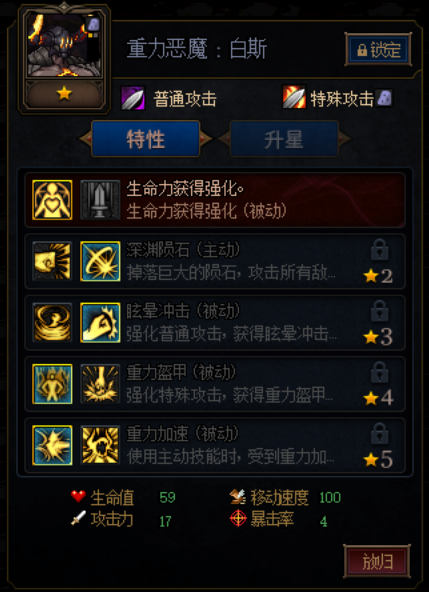Click the padlock on 深渊陨石 row
The image size is (429, 592).
click(x=380, y=250)
